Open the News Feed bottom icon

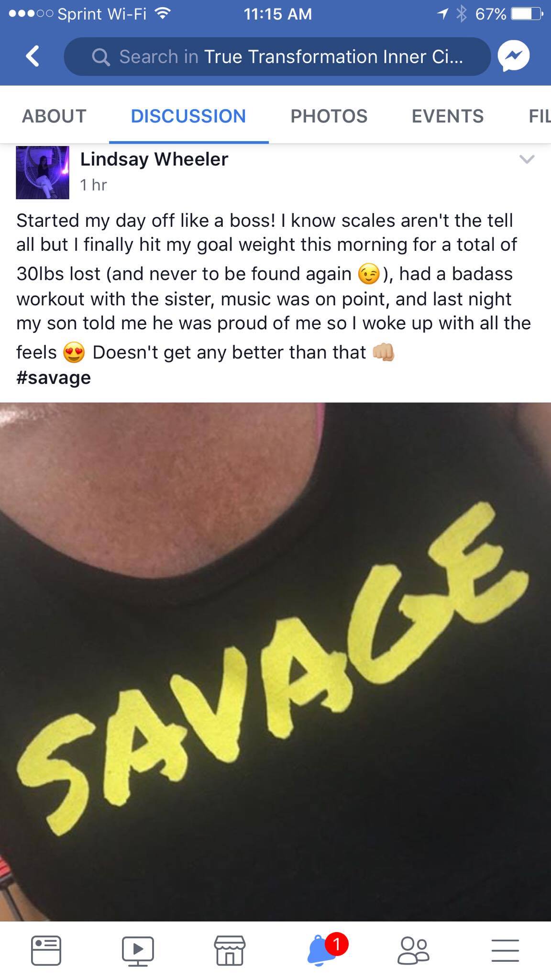[46, 950]
